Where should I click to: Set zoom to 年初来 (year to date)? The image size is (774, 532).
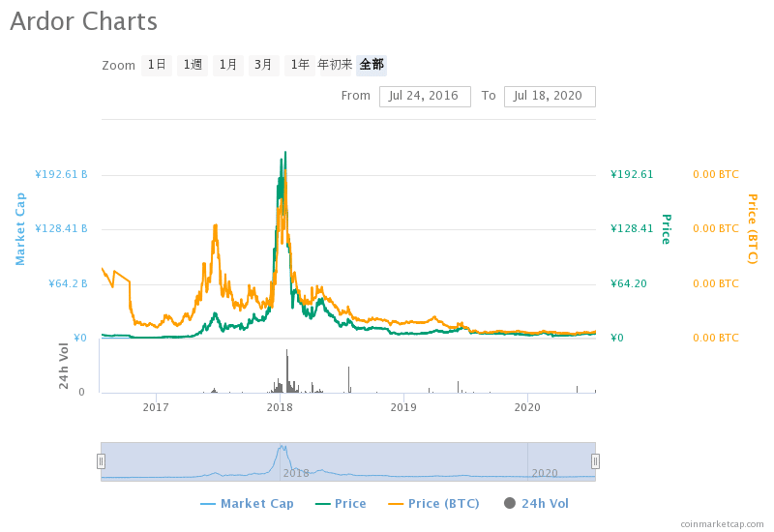335,65
